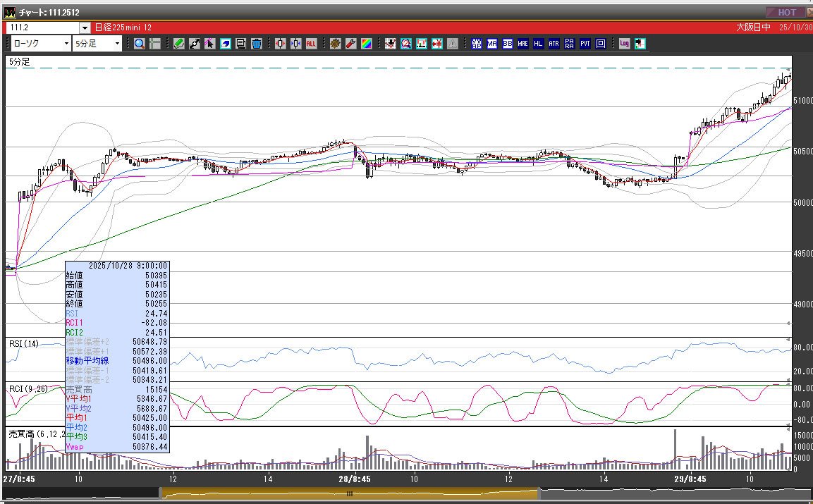Screen dimensions: 813x504
Task: Click the Log scale button
Action: coord(624,44)
